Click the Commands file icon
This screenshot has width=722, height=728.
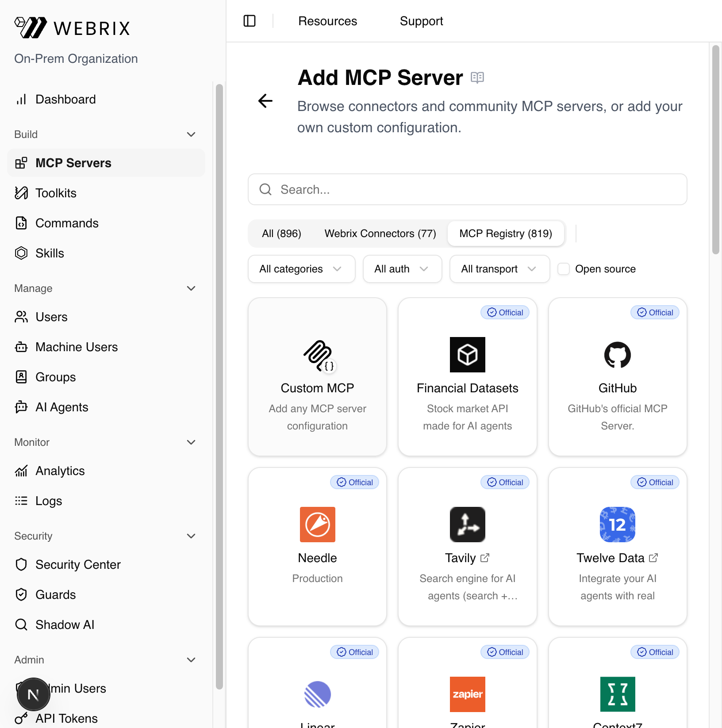(21, 223)
